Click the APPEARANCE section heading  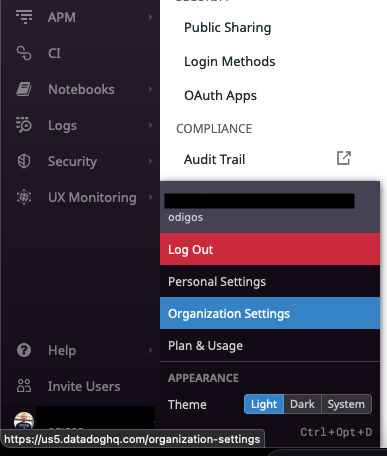pyautogui.click(x=203, y=378)
